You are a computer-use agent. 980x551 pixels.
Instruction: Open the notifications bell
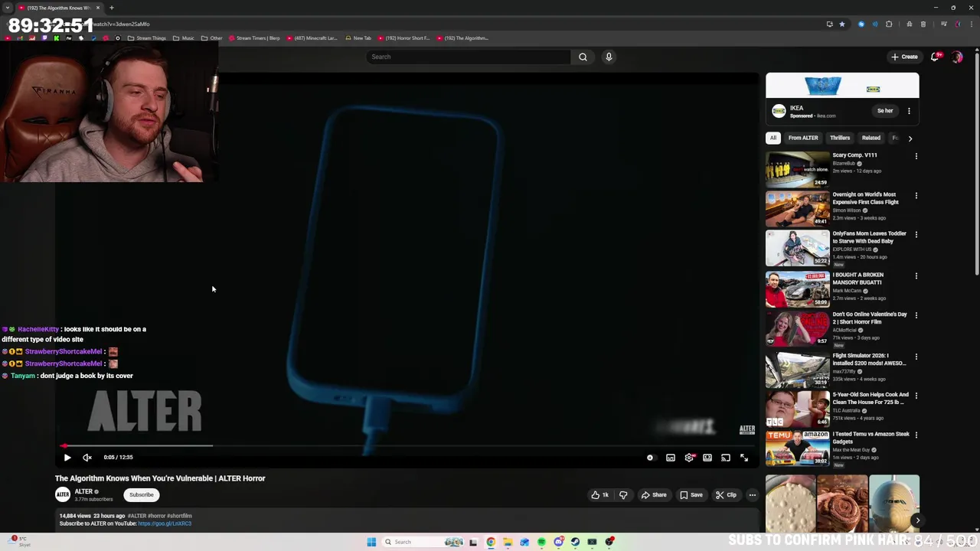935,57
